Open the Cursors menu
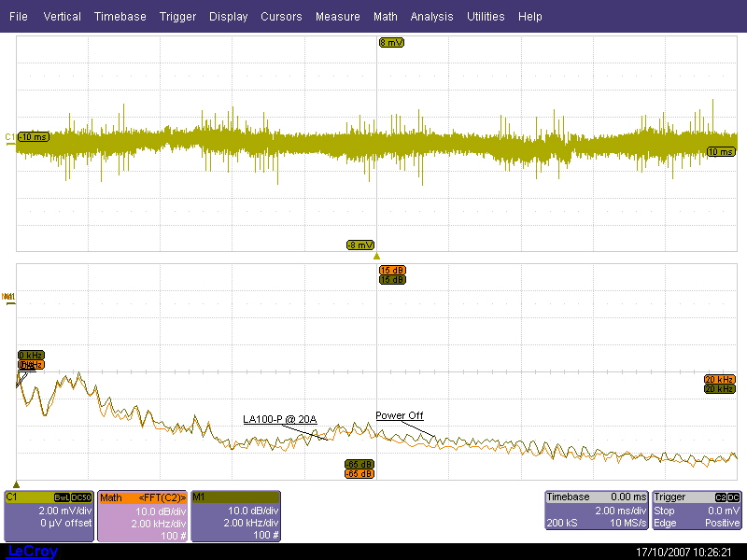 tap(281, 17)
